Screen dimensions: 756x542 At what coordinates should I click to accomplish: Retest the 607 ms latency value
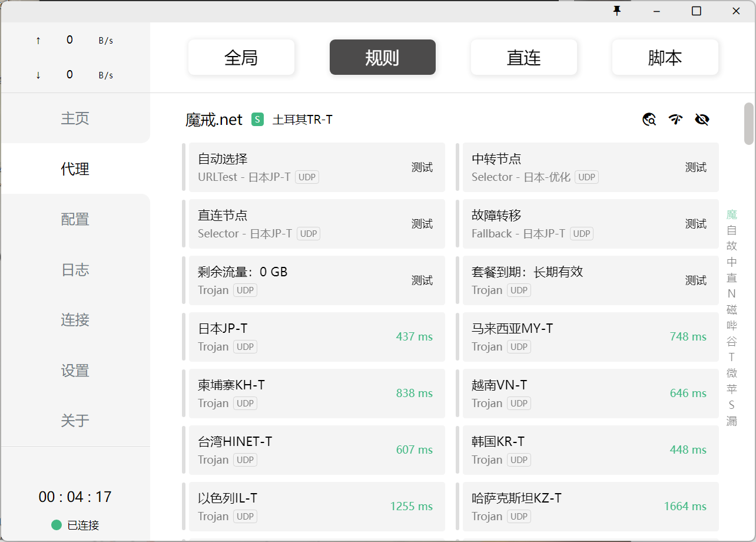coord(415,450)
